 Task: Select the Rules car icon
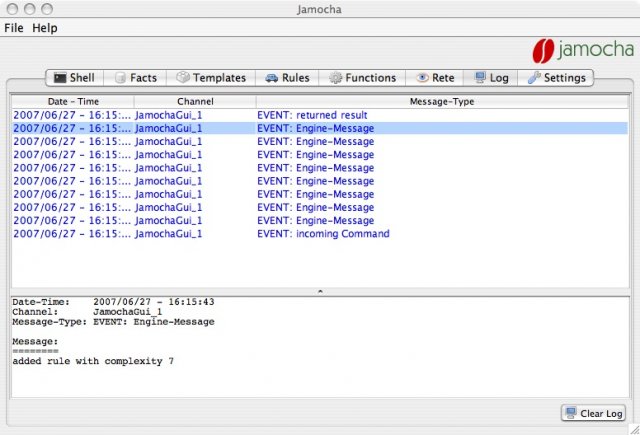271,78
